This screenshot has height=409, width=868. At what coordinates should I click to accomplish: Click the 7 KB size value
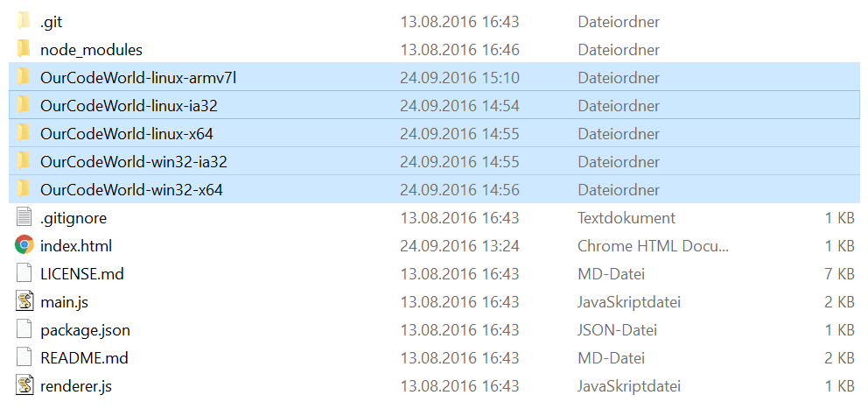pyautogui.click(x=839, y=274)
